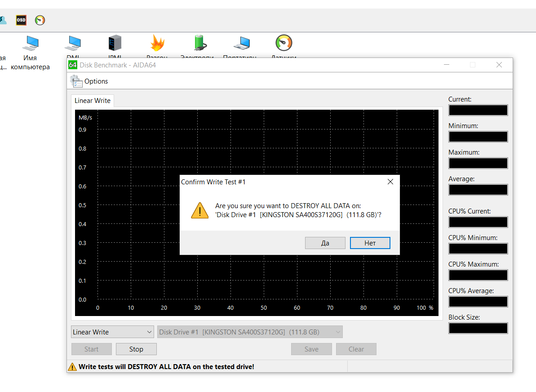
Task: Click the Block Size value field
Action: [x=478, y=328]
